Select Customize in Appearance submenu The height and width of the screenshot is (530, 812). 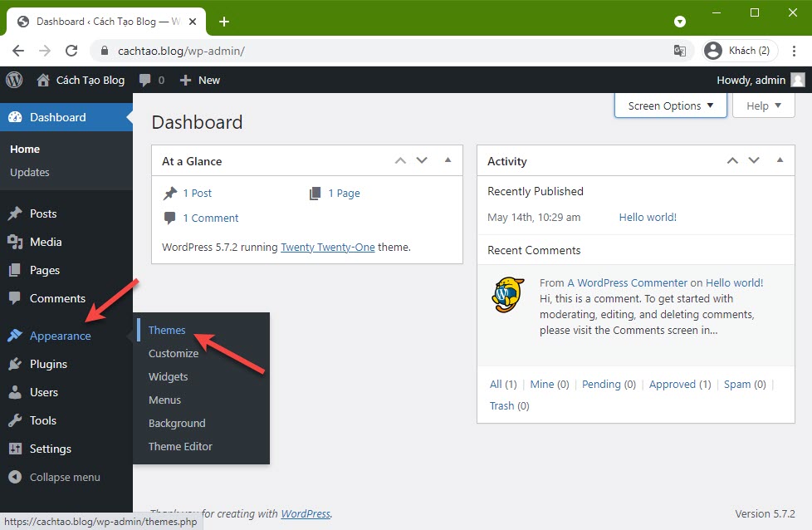174,353
